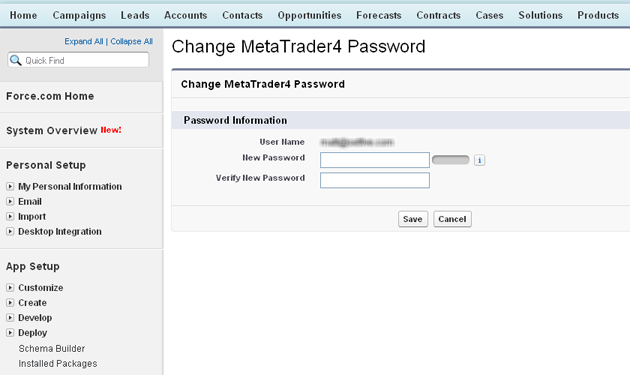The image size is (630, 375).
Task: Expand the Email setup section
Action: tap(10, 201)
